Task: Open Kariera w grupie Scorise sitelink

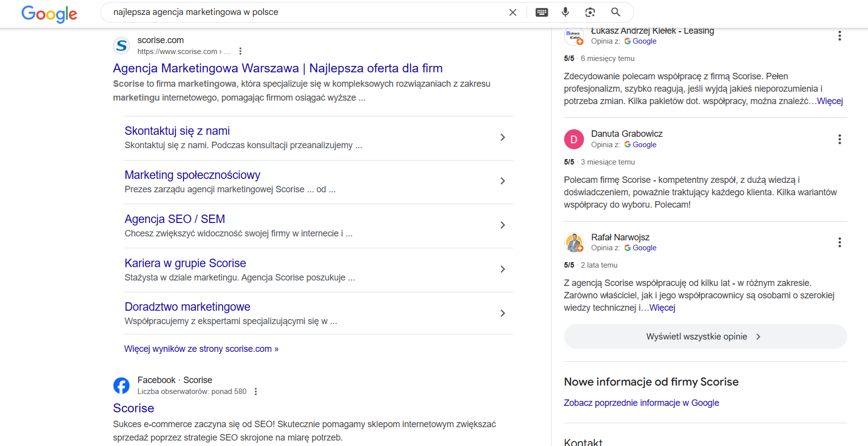Action: (x=185, y=263)
